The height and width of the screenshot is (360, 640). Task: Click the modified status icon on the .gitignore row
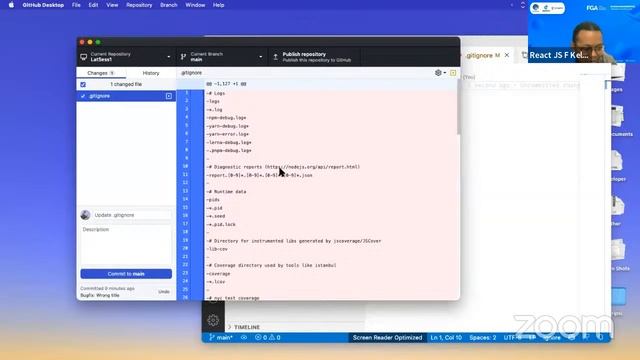click(x=169, y=96)
